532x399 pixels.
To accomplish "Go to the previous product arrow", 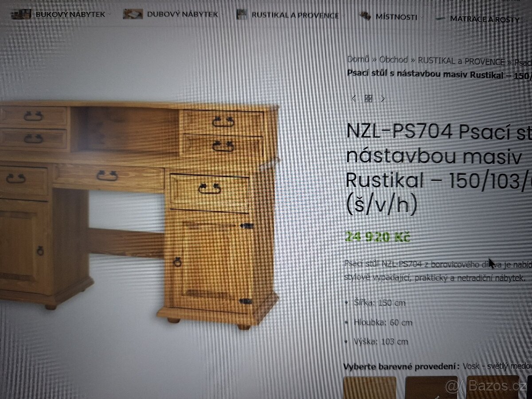I will pyautogui.click(x=353, y=98).
